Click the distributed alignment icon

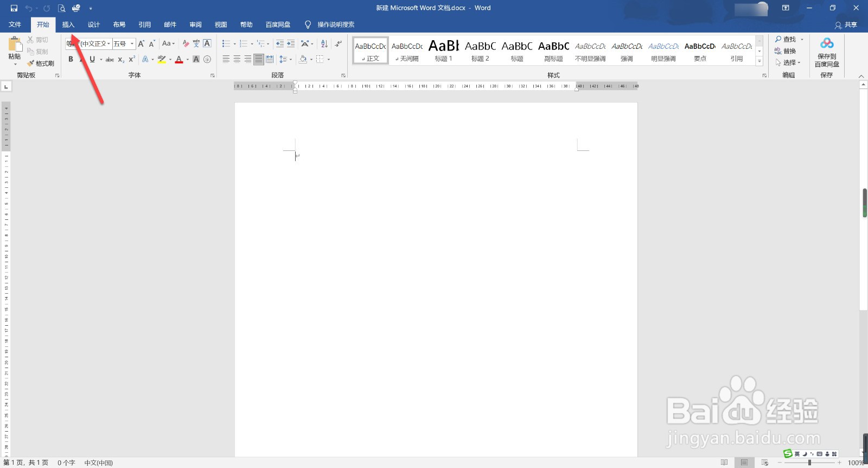(270, 59)
